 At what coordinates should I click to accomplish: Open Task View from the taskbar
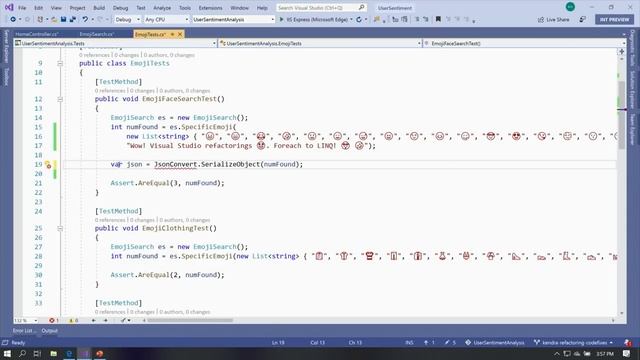click(38, 353)
